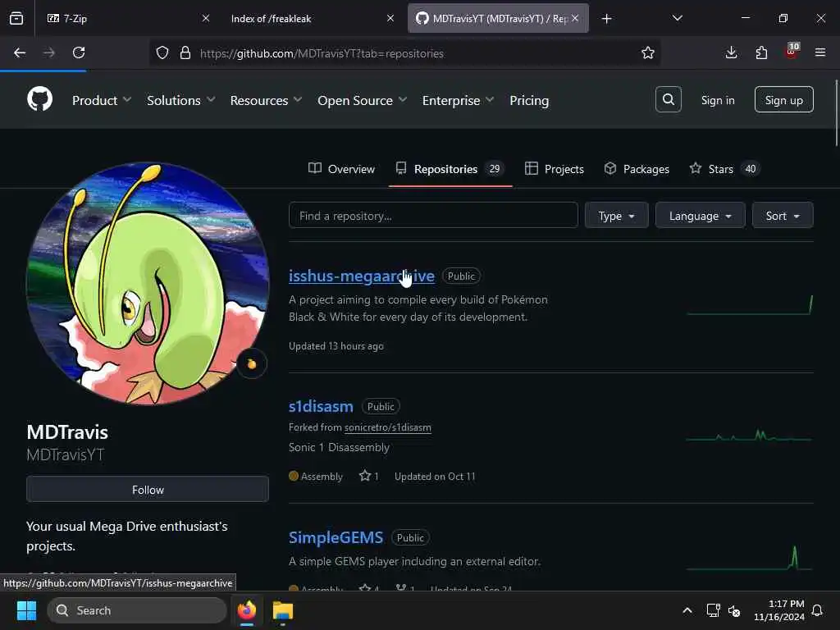Open the SimpleGEMS repository
The height and width of the screenshot is (630, 840).
click(336, 537)
